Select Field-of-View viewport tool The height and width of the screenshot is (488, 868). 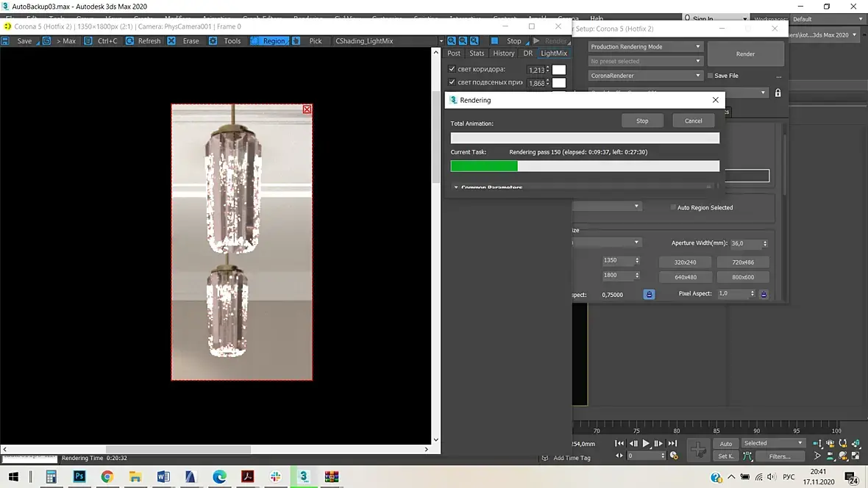click(x=818, y=456)
